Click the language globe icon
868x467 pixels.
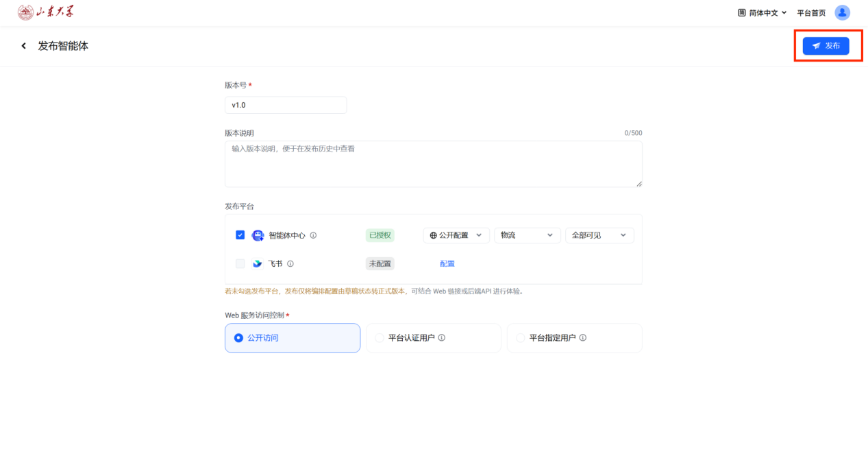coord(741,12)
